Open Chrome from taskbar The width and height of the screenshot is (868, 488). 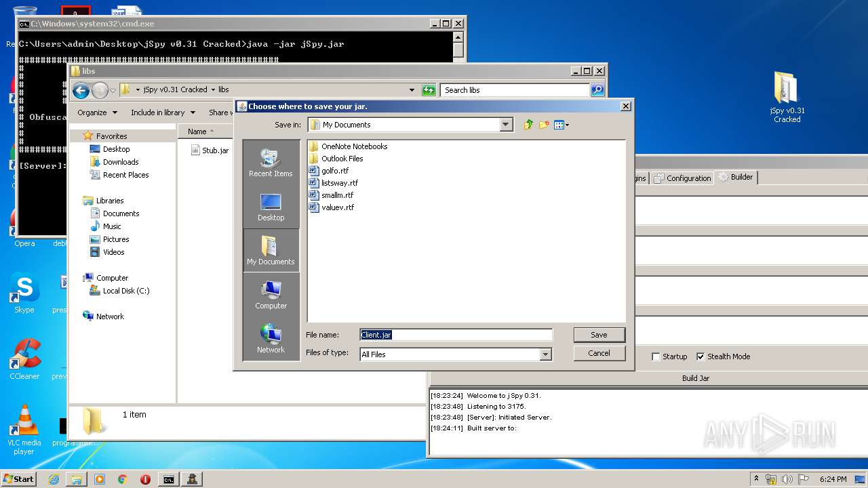[x=122, y=479]
